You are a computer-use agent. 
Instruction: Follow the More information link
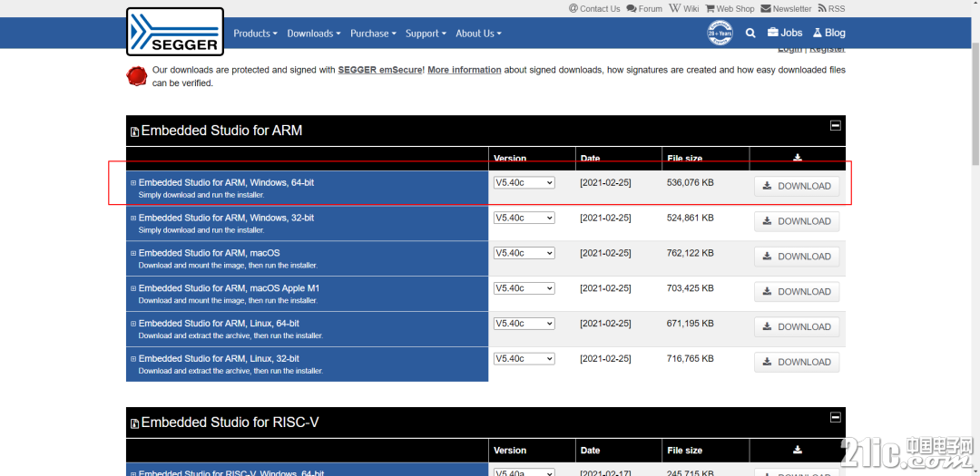click(x=465, y=70)
